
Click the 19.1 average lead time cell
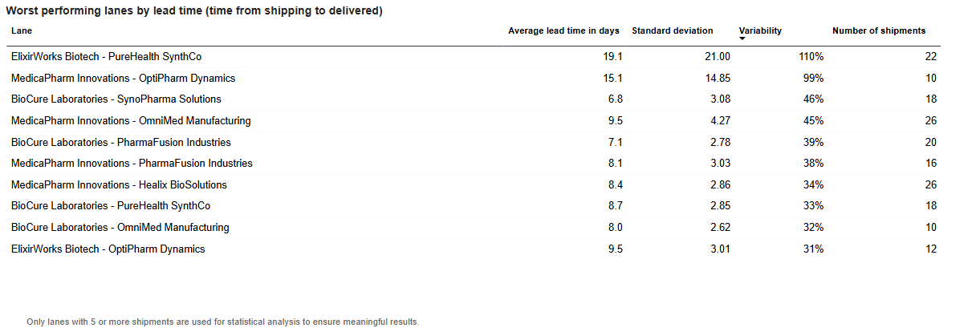pos(613,57)
